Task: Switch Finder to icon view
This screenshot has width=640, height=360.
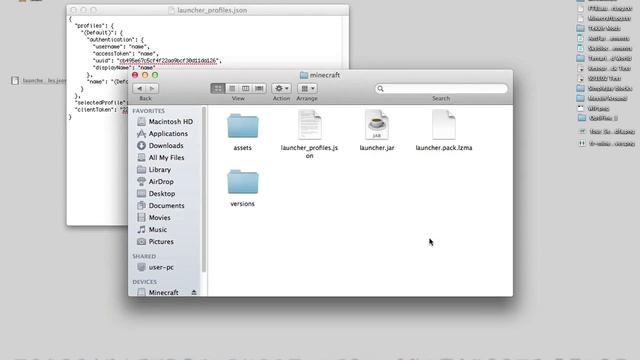Action: click(218, 89)
